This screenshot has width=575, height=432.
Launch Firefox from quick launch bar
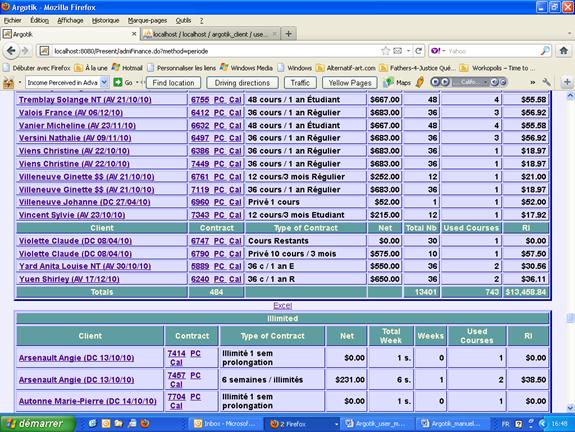[145, 424]
